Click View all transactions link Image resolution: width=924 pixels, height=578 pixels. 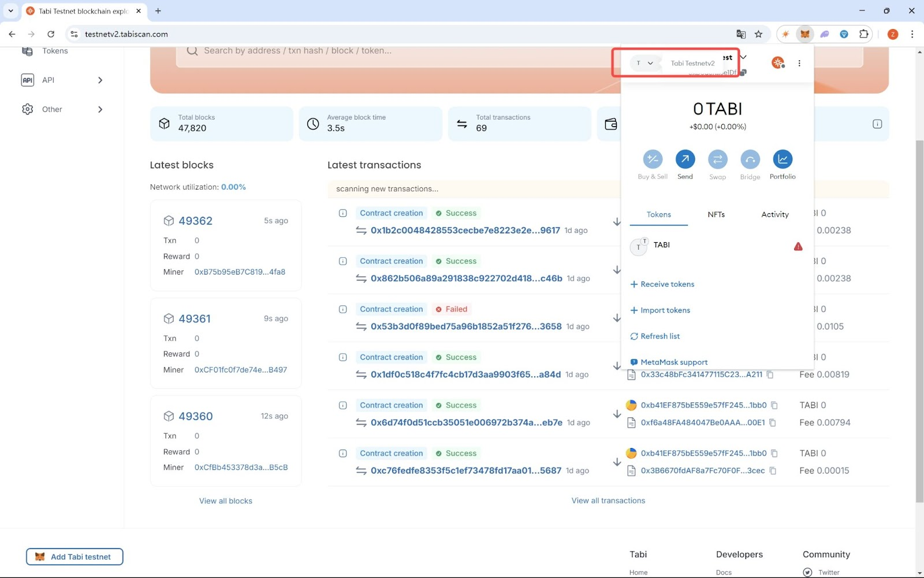coord(608,501)
